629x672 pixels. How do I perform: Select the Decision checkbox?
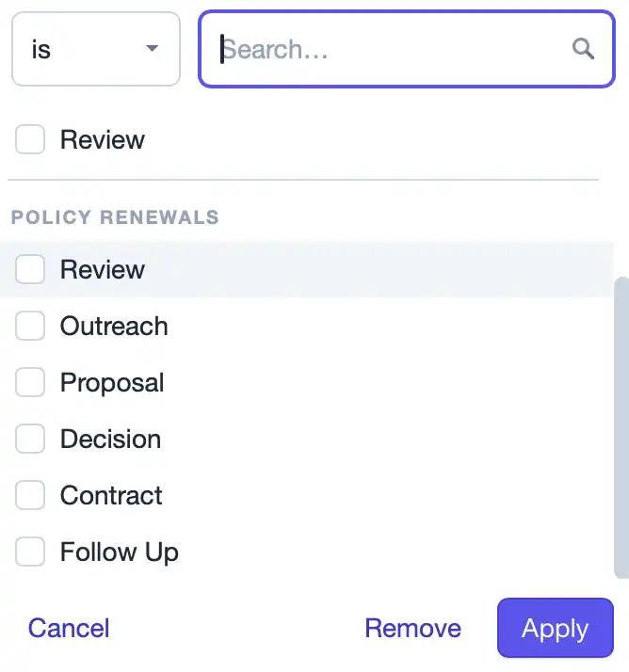tap(30, 439)
